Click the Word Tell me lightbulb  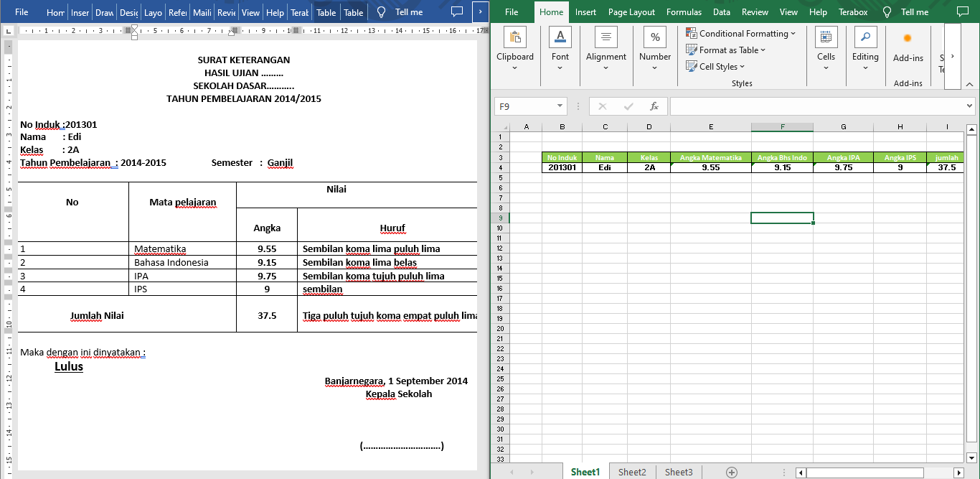pyautogui.click(x=381, y=12)
